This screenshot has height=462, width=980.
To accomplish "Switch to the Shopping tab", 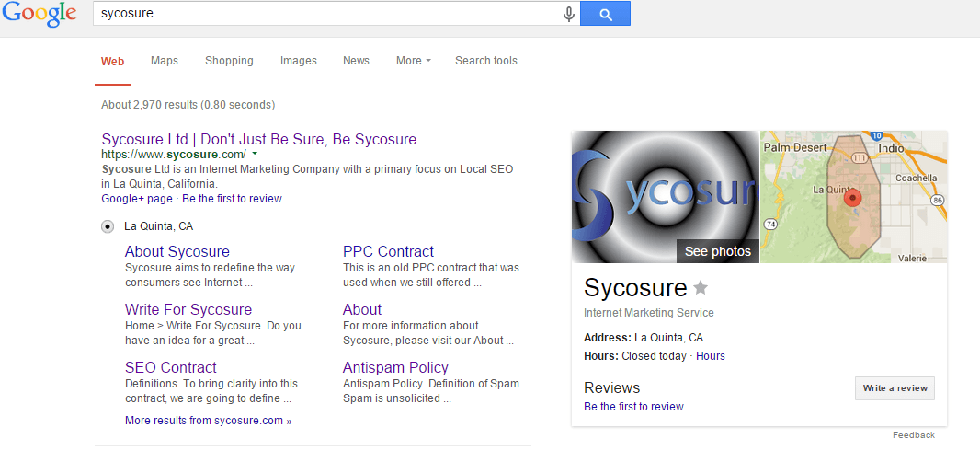I will [x=229, y=61].
